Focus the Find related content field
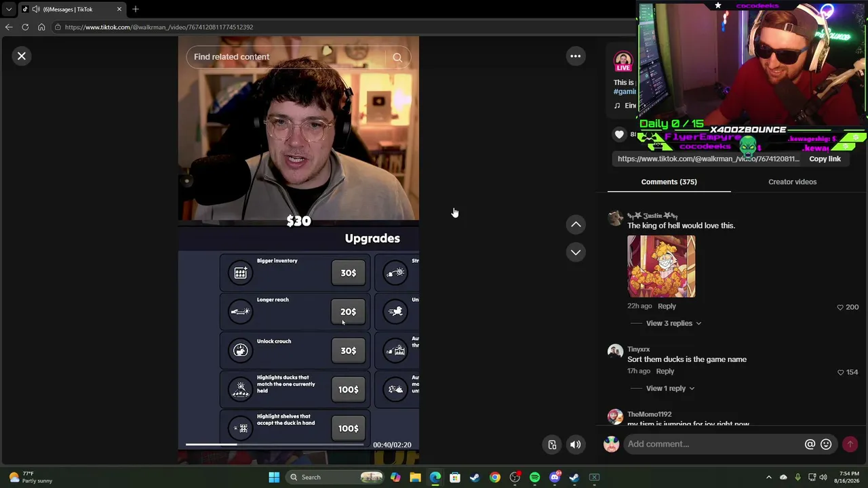 point(298,57)
